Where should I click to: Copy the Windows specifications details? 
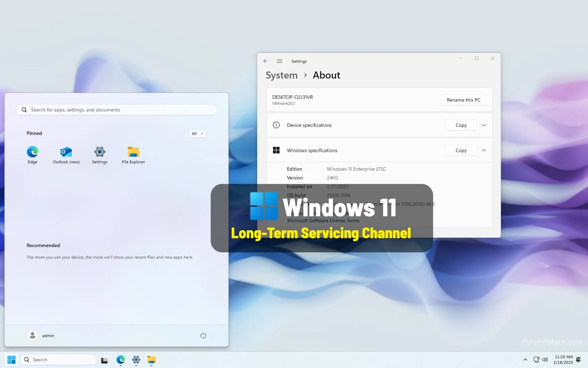(x=460, y=150)
